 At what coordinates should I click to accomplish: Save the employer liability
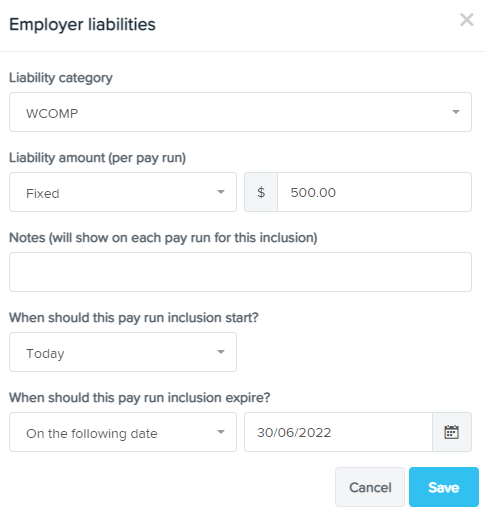(444, 487)
